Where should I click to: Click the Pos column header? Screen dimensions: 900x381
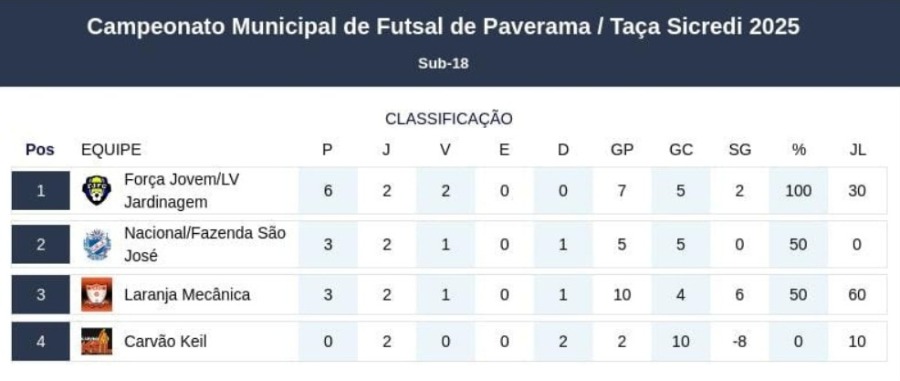(40, 150)
